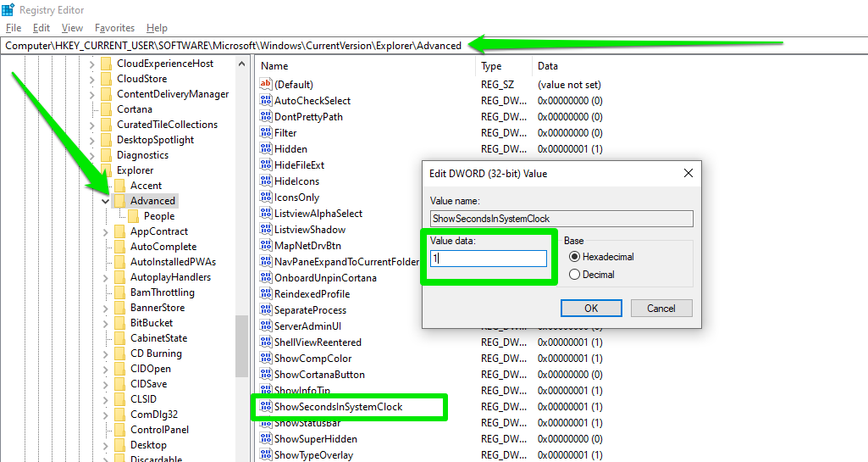The width and height of the screenshot is (868, 462).
Task: Select the Explorer key in tree
Action: pyautogui.click(x=135, y=170)
